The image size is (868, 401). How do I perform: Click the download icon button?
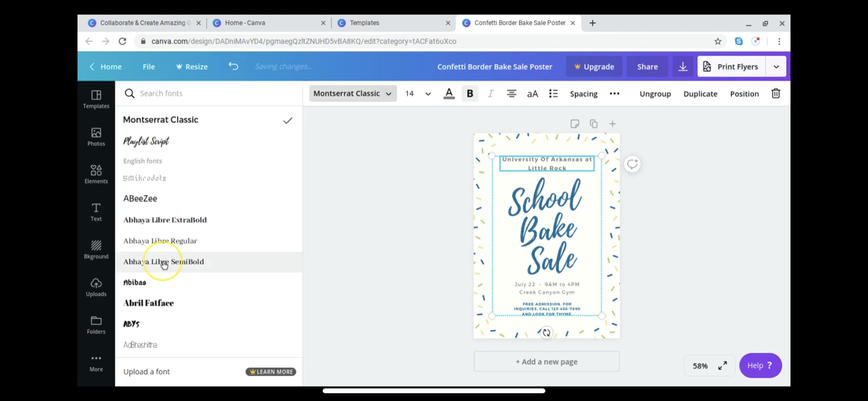(x=682, y=66)
